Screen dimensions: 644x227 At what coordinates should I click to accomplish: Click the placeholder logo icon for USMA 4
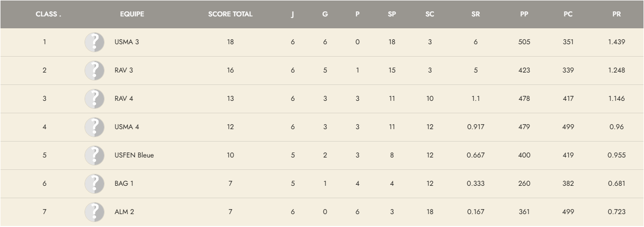click(x=95, y=127)
